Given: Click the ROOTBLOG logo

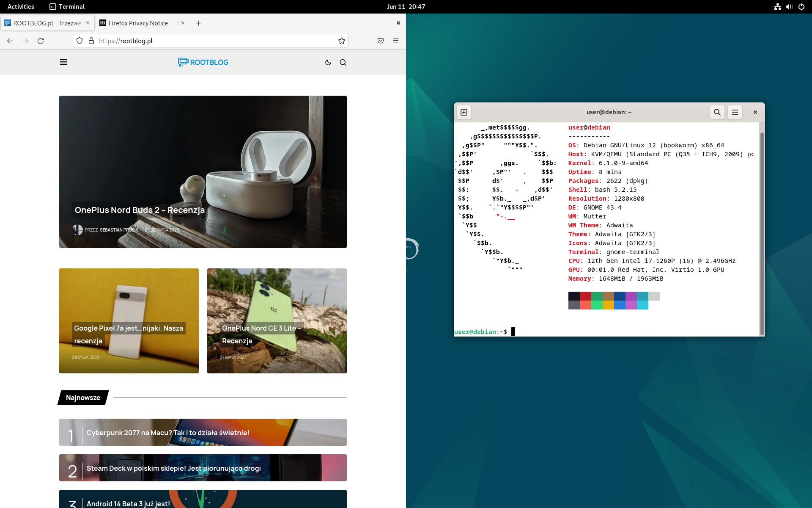Looking at the screenshot, I should [203, 62].
